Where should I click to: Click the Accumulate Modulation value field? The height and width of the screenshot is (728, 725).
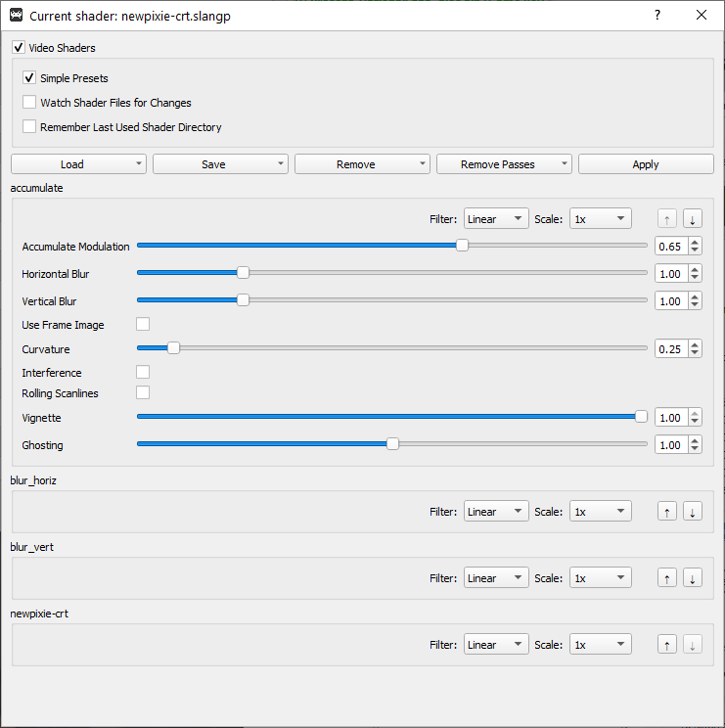click(x=670, y=247)
